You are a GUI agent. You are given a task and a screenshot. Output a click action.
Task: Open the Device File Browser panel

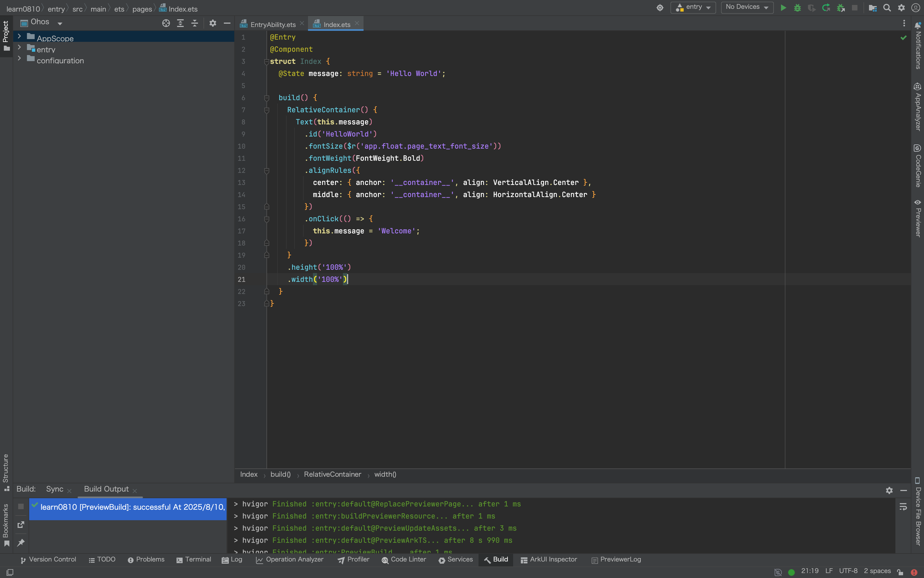(917, 511)
